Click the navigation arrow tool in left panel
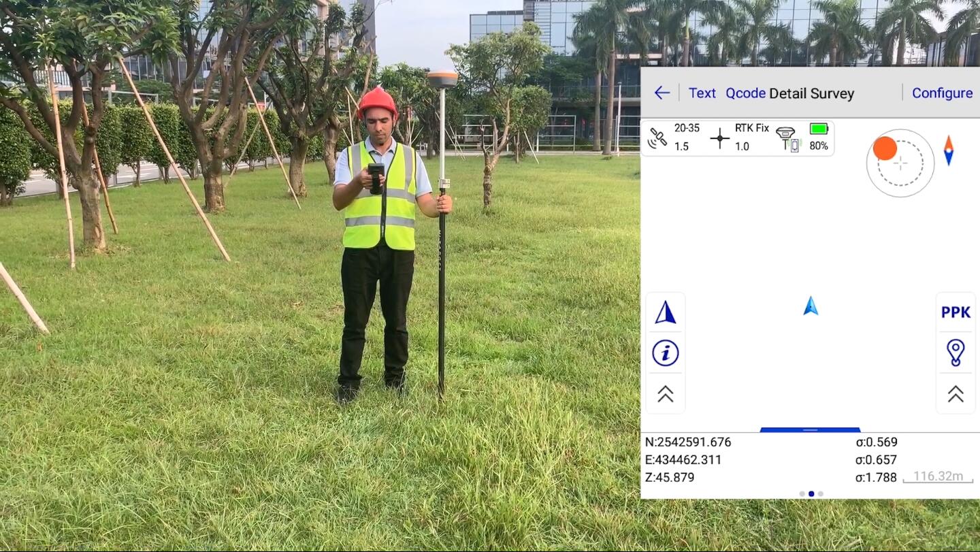980x552 pixels. 665,312
